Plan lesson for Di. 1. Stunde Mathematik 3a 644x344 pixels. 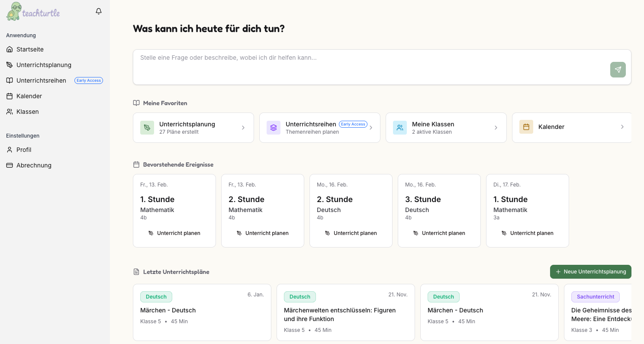click(528, 233)
